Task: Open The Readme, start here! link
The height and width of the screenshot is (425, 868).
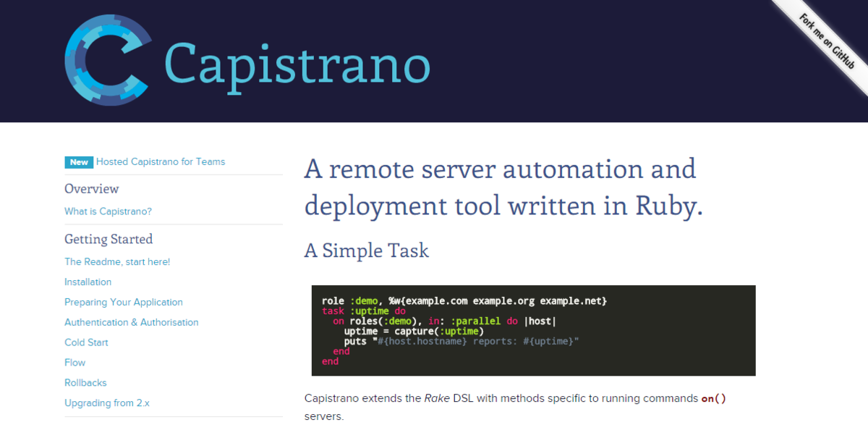Action: (x=117, y=261)
